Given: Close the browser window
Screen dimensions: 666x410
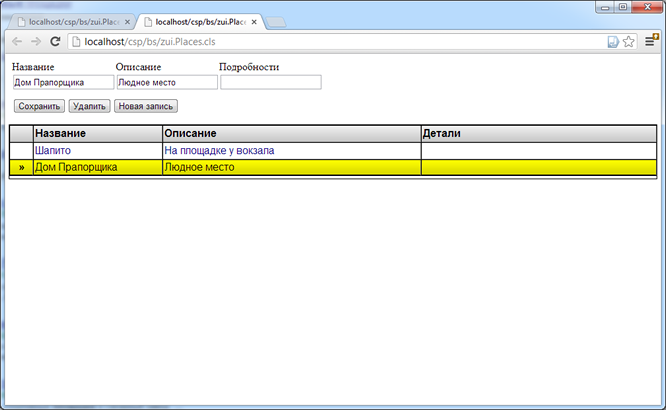Looking at the screenshot, I should click(x=647, y=7).
